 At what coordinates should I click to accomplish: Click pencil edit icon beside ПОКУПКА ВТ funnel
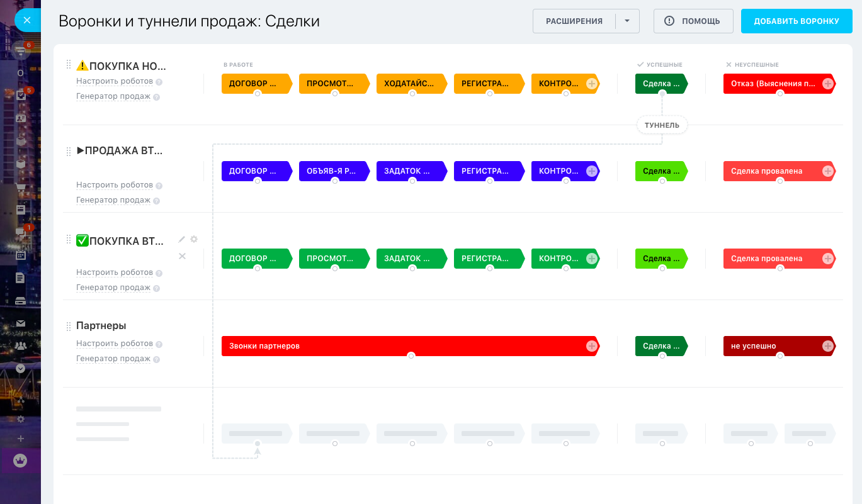coord(182,239)
